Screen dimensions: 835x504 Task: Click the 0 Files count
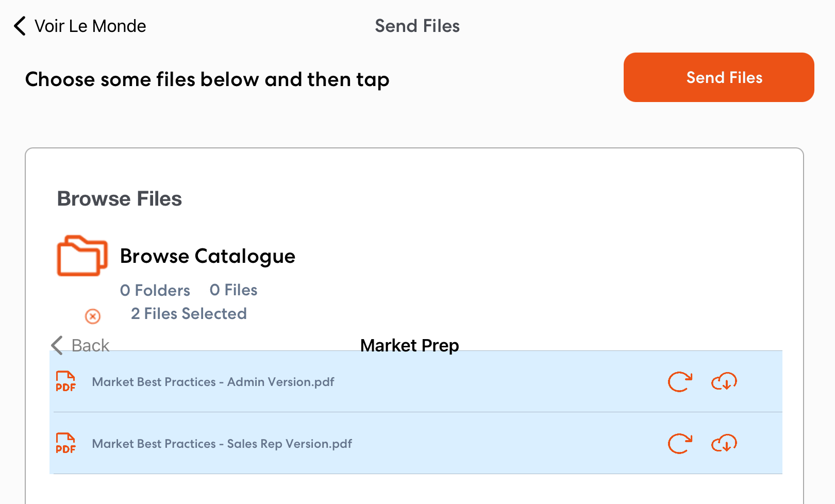pos(233,290)
